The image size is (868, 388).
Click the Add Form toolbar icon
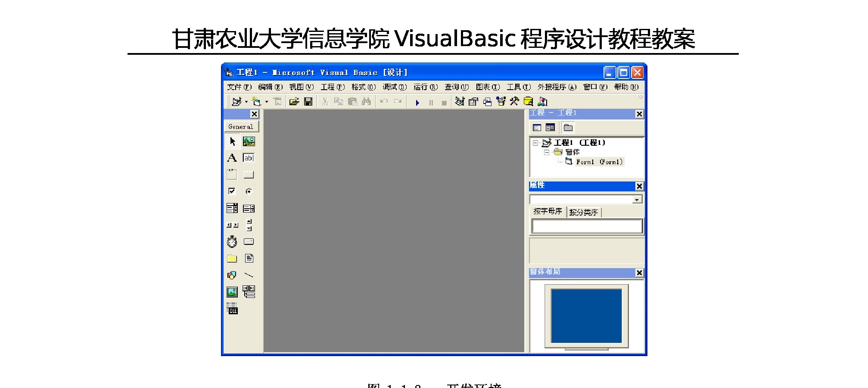(x=257, y=101)
